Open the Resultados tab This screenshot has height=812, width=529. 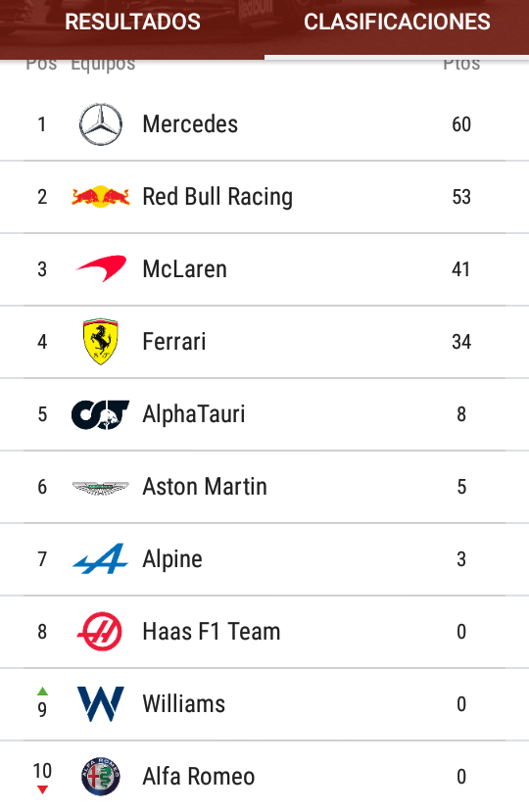point(132,22)
